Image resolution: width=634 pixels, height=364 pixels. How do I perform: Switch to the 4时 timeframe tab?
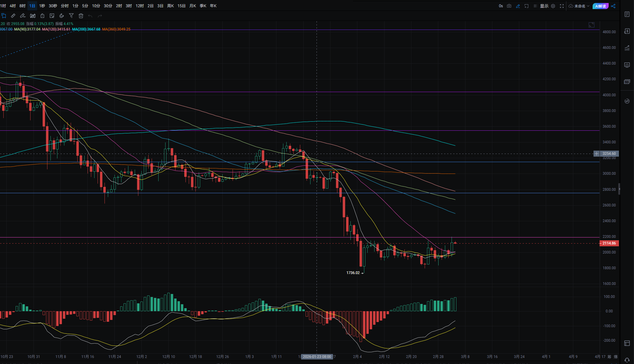13,6
